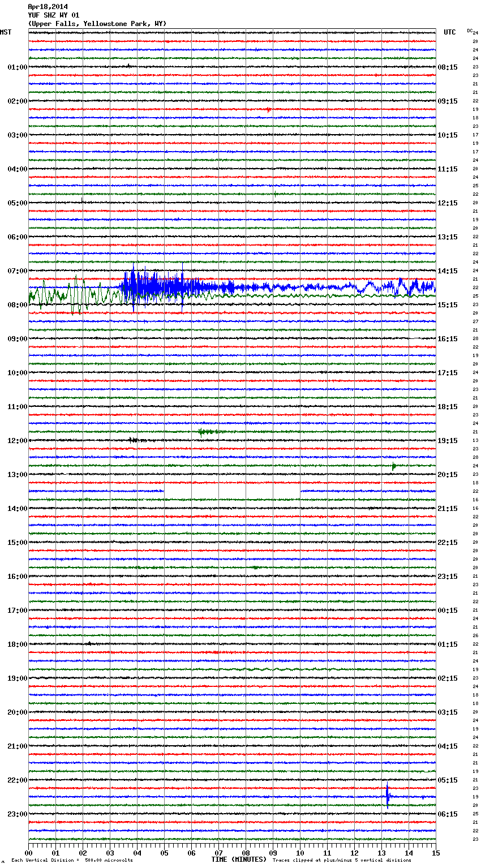
Task: Click the 02:15 UTC time label
Action: pyautogui.click(x=448, y=678)
